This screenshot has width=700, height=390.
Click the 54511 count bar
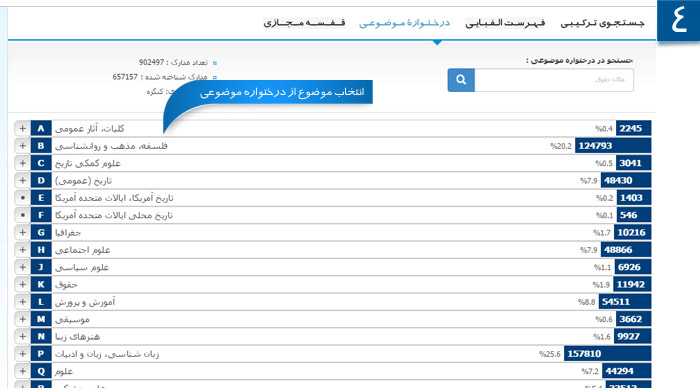[625, 302]
